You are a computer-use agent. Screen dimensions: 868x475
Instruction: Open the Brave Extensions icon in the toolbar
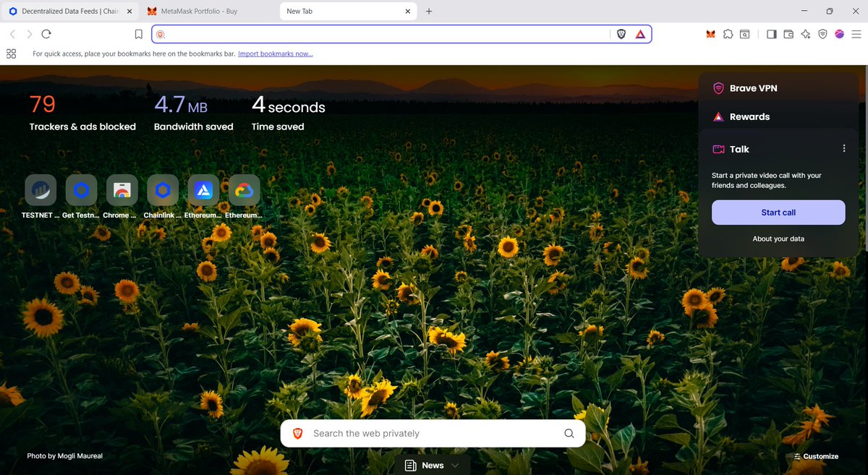(x=728, y=33)
